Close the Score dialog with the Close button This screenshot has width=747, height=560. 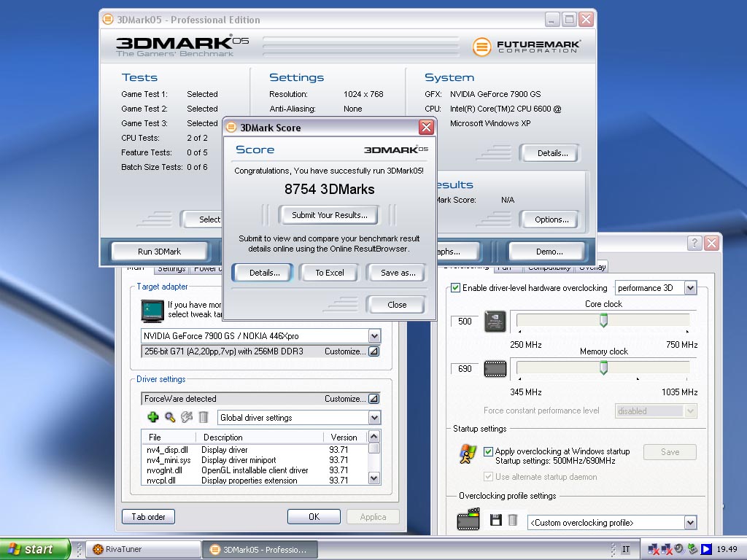(x=397, y=305)
